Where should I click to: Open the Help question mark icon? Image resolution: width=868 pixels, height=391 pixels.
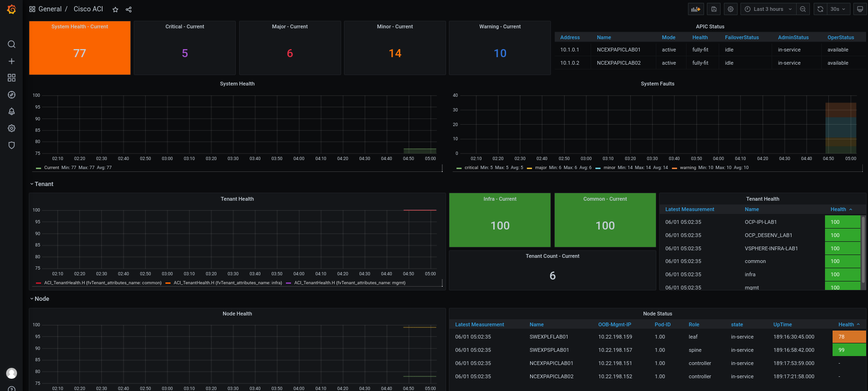(12, 389)
